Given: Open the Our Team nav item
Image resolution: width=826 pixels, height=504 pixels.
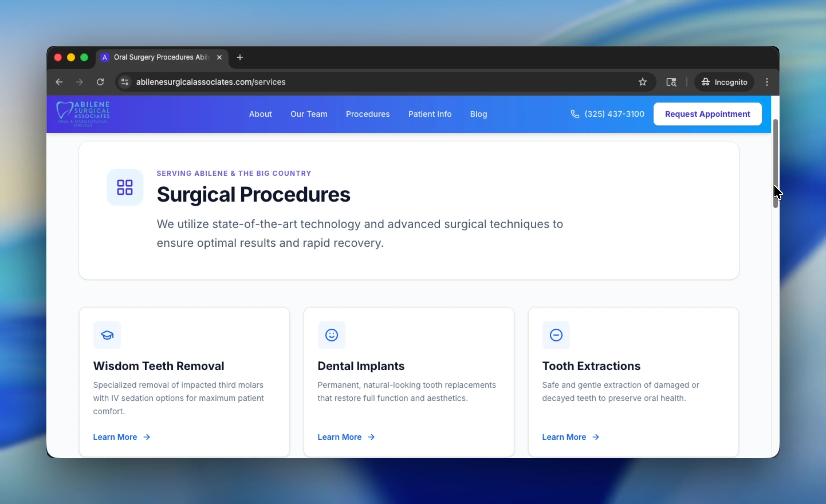Looking at the screenshot, I should click(309, 114).
